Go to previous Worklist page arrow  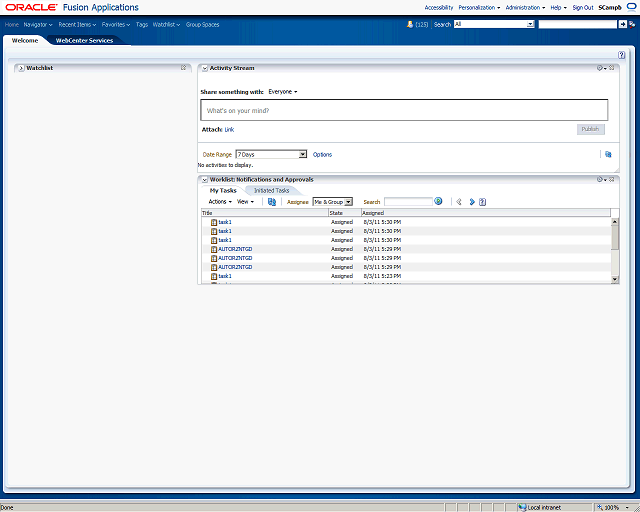coord(459,202)
